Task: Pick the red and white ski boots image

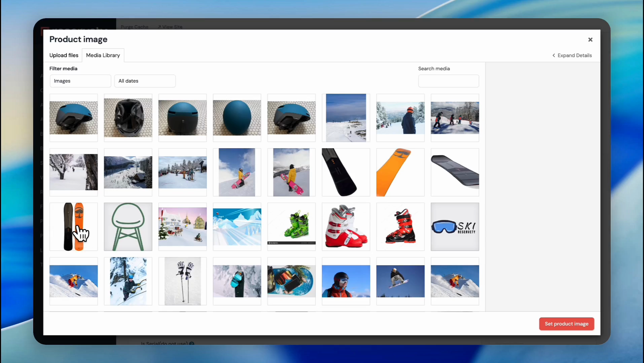Action: 346,227
